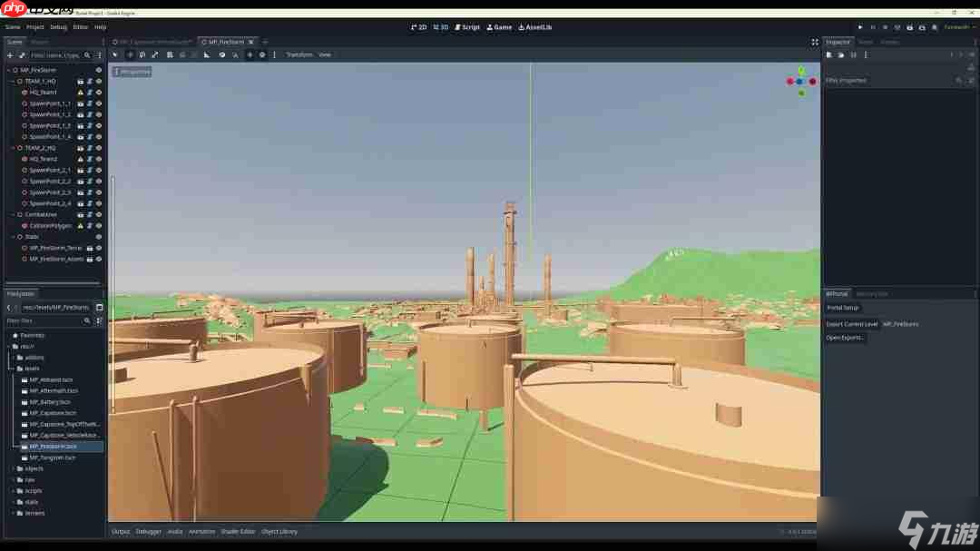Toggle visibility of MP_FireStorm root node

(x=99, y=70)
